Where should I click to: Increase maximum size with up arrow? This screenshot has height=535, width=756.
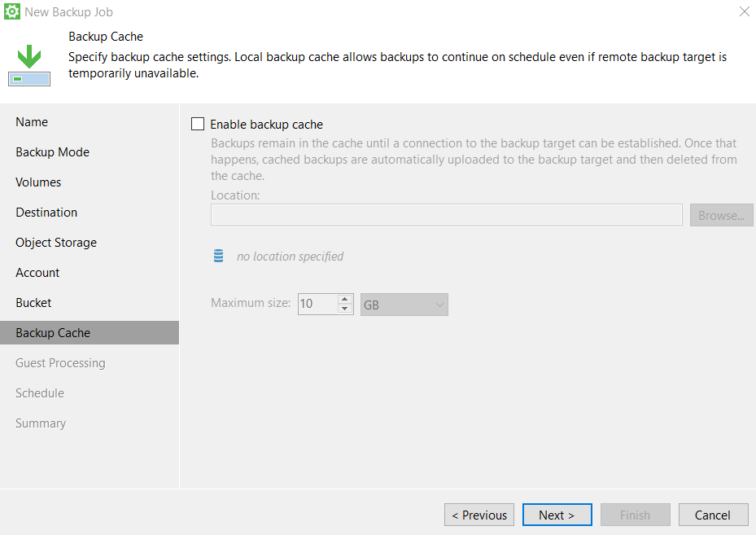(345, 299)
